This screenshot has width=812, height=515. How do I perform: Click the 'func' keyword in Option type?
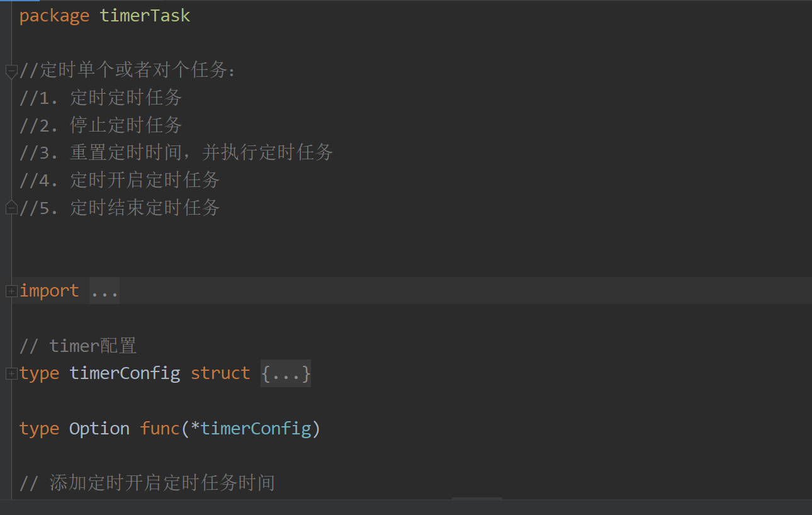160,429
